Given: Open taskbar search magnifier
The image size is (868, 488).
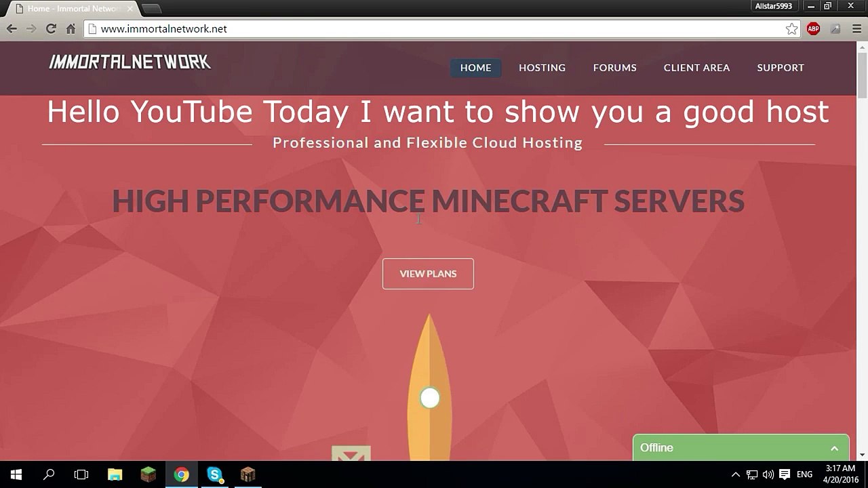Looking at the screenshot, I should (49, 474).
